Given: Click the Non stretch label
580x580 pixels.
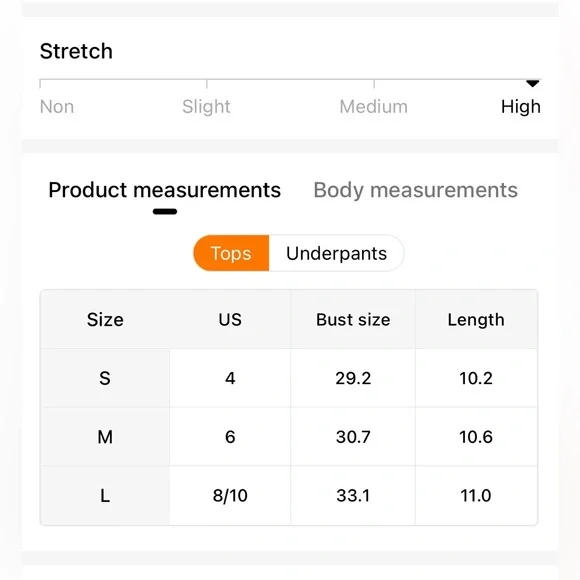Looking at the screenshot, I should click(57, 107).
